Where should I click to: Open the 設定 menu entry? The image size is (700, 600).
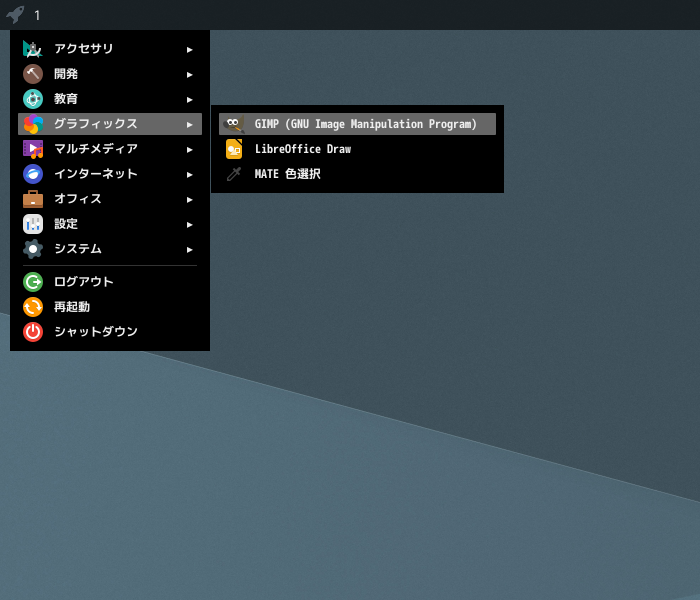(x=110, y=224)
